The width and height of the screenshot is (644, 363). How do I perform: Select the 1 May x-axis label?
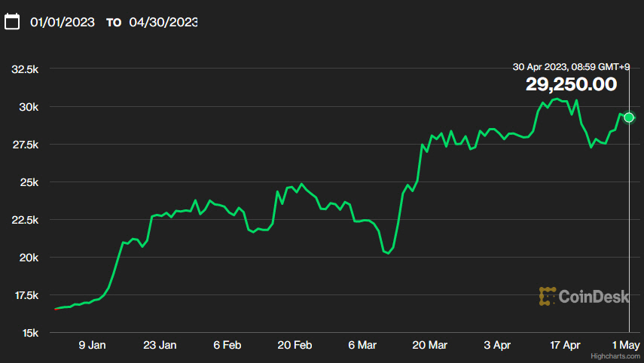[x=628, y=345]
